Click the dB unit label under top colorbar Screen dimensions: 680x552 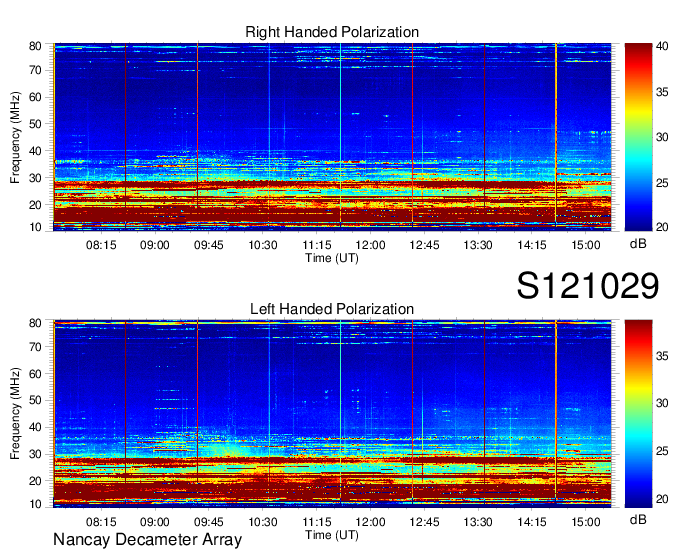pos(638,244)
